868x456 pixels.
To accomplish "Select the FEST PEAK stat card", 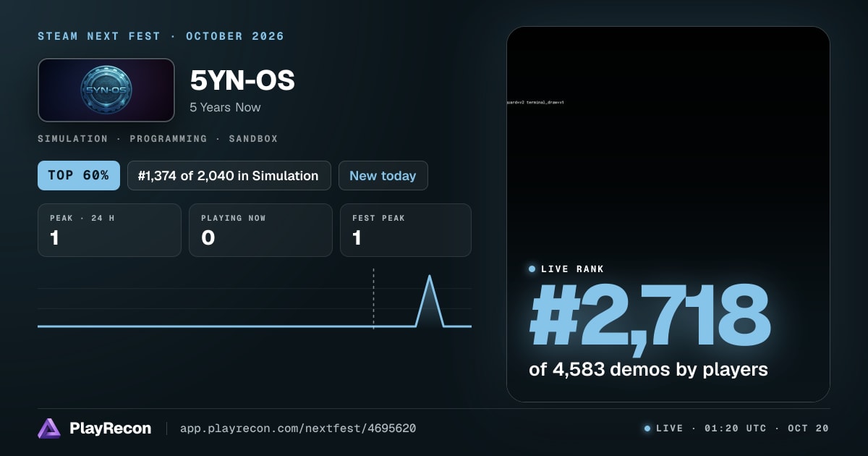I will pyautogui.click(x=406, y=230).
